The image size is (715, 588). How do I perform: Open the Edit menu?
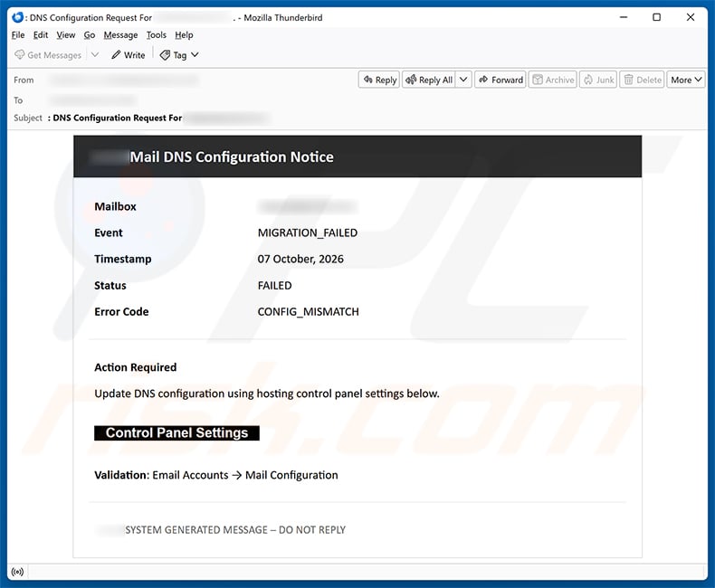[40, 35]
